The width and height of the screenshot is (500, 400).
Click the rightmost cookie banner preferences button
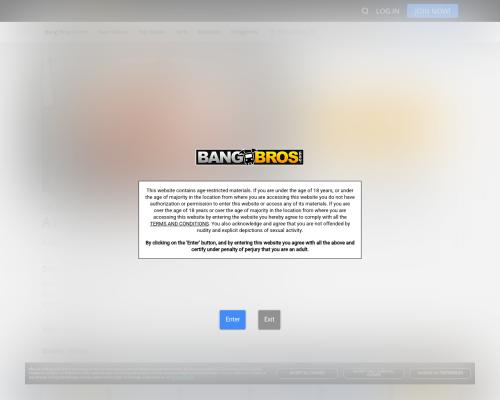pos(440,373)
